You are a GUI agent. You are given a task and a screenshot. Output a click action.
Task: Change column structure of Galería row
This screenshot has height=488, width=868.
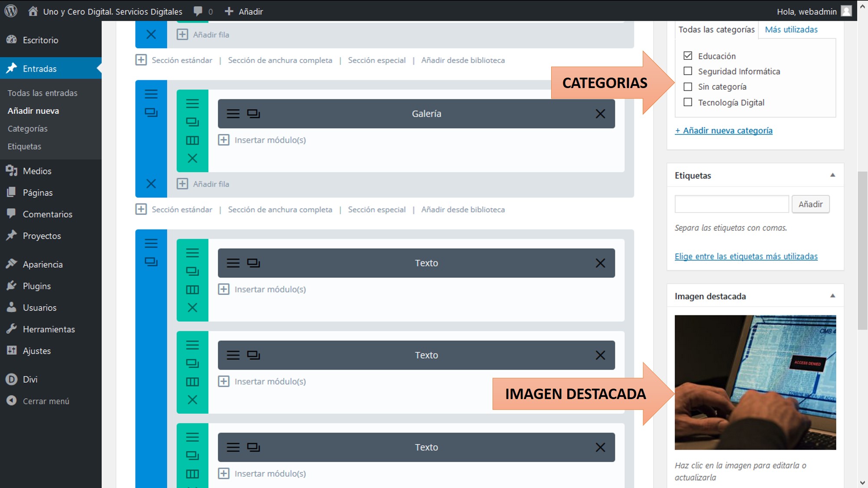[x=192, y=140]
